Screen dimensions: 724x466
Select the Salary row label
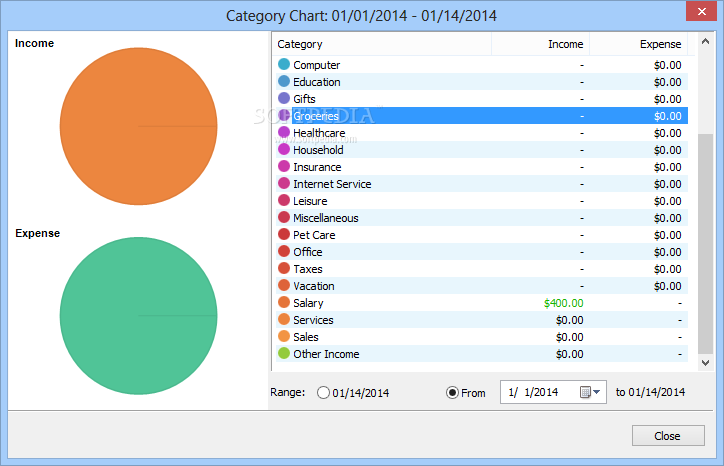[x=308, y=303]
